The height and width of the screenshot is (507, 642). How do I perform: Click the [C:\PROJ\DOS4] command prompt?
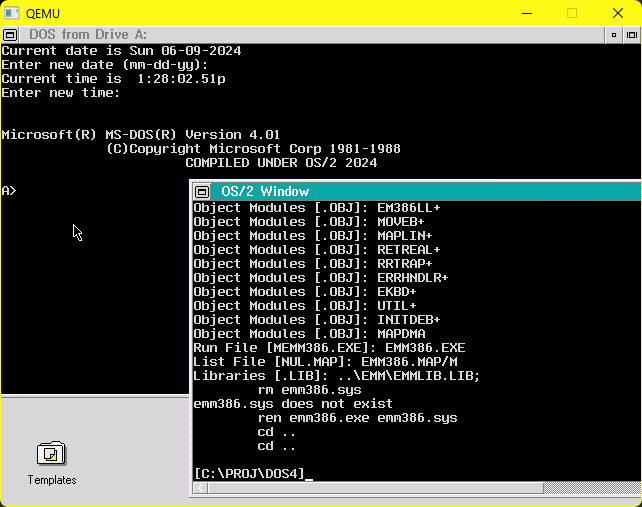coord(249,473)
